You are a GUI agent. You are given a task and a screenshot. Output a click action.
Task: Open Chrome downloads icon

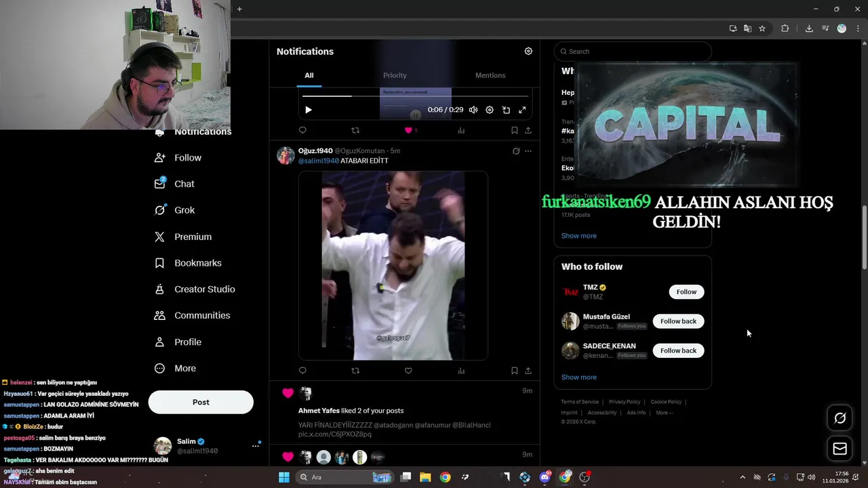(809, 28)
